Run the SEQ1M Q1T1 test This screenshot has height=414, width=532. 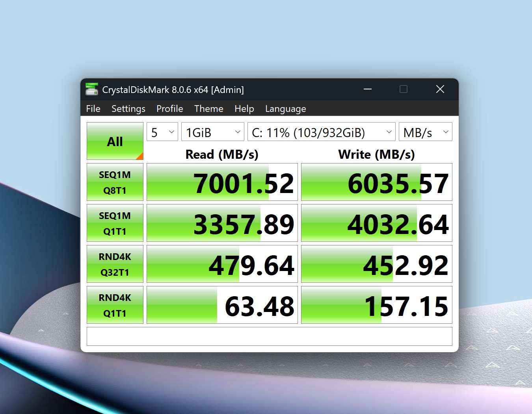coord(115,223)
